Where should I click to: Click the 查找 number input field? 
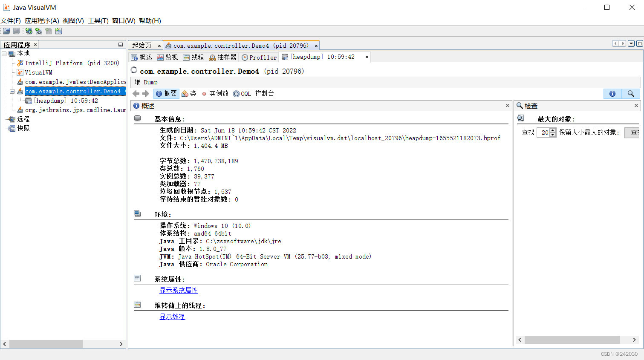pos(543,132)
